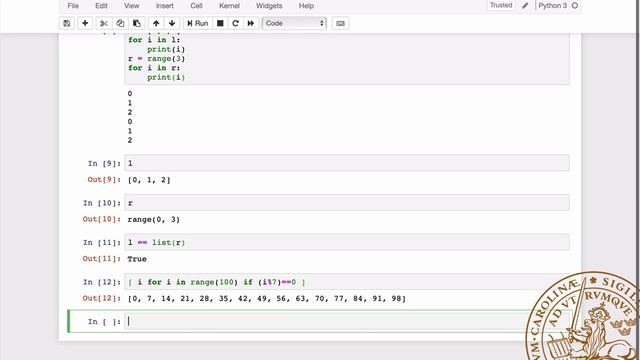Select cell In [11] with l == list(r)
Screen dimensions: 640x360
(x=347, y=242)
